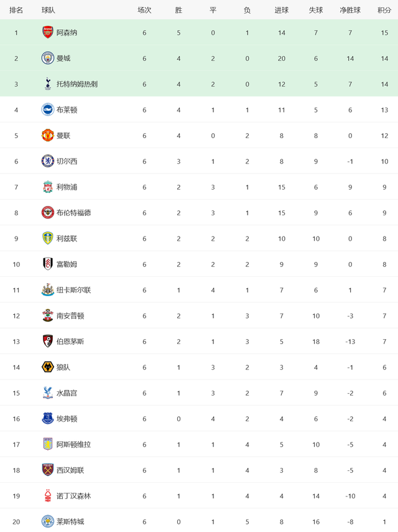Click the Leicester City fox badge

[48, 521]
